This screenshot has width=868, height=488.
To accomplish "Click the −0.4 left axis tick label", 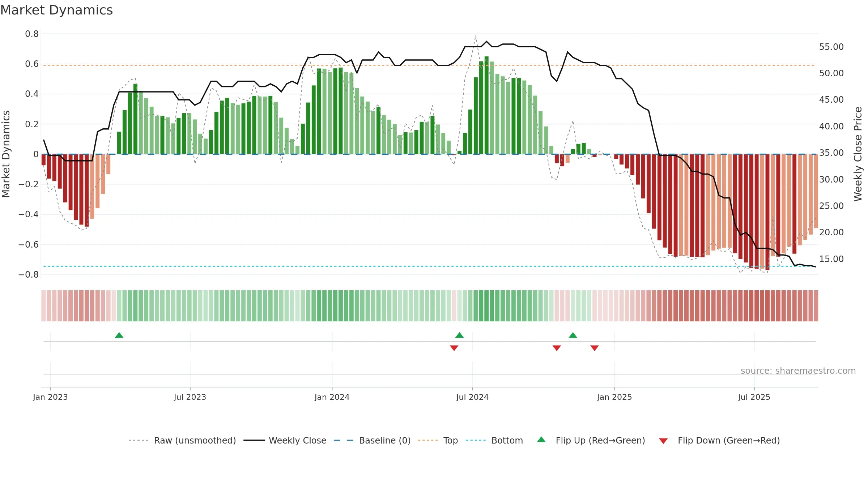I will tap(29, 214).
